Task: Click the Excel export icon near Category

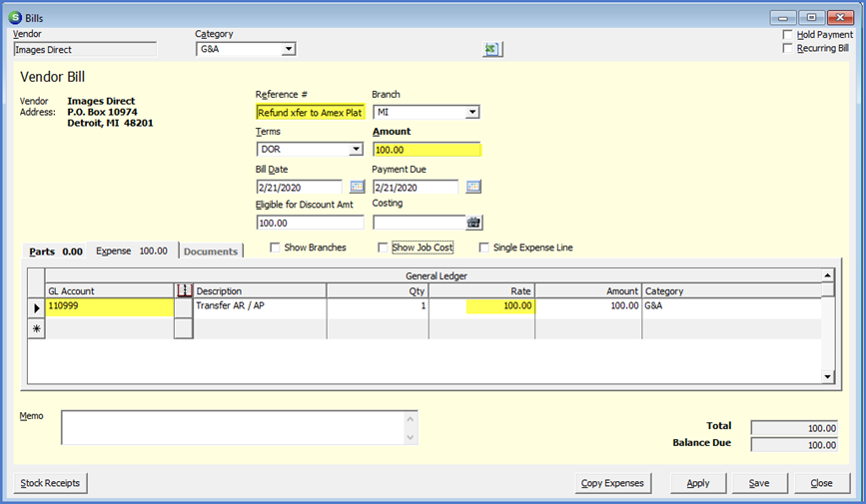Action: coord(491,49)
